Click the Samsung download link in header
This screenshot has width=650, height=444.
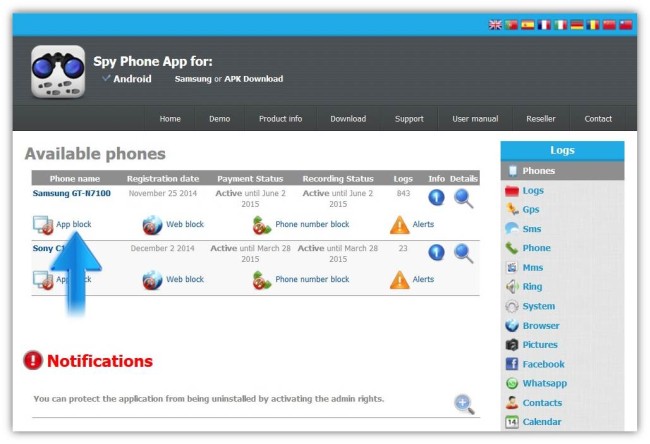coord(193,79)
